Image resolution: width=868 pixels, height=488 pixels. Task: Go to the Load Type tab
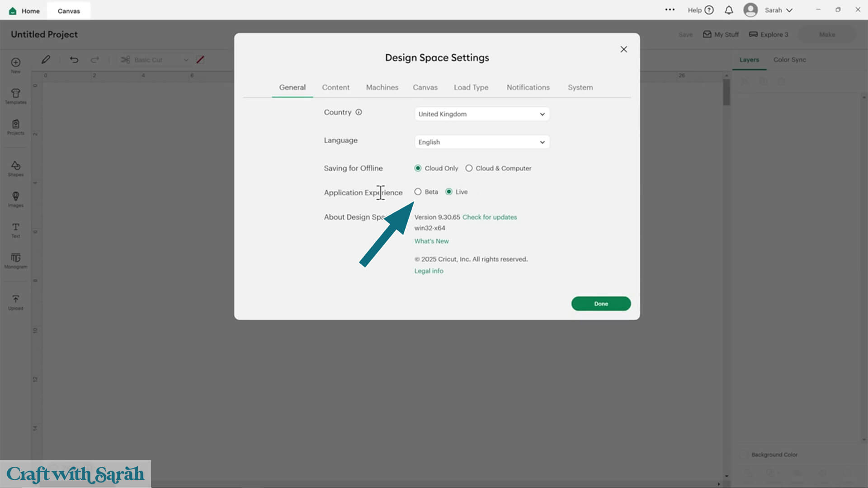pyautogui.click(x=471, y=87)
